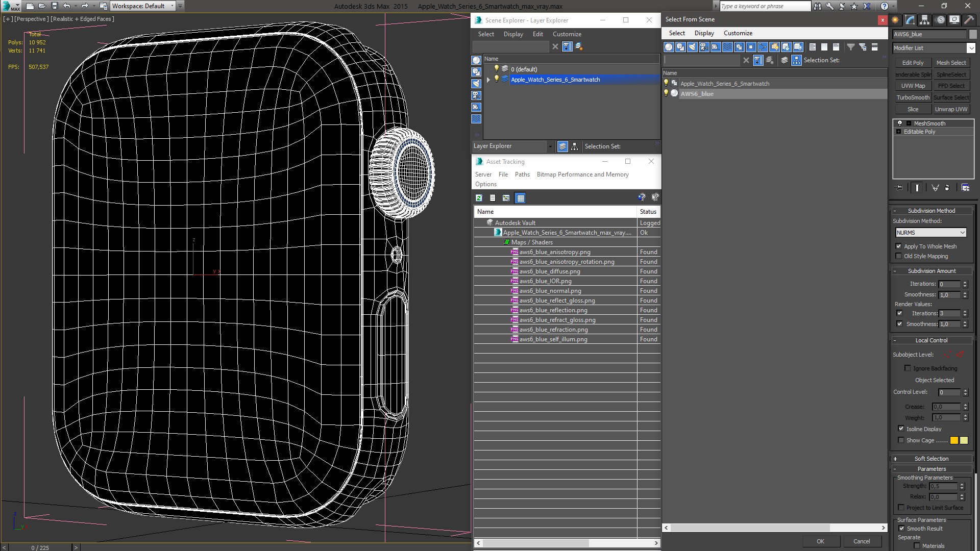This screenshot has height=551, width=980.
Task: Click Select All icon in Select From Scene
Action: 813,47
